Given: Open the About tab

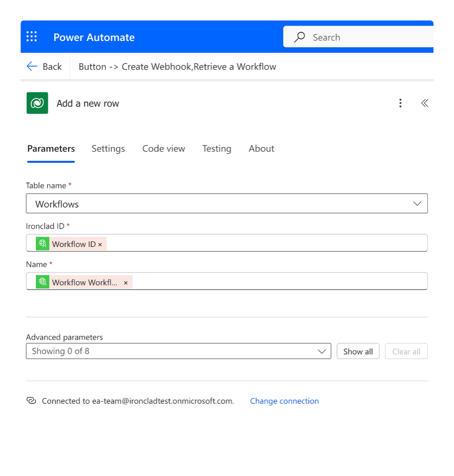Looking at the screenshot, I should click(x=261, y=149).
